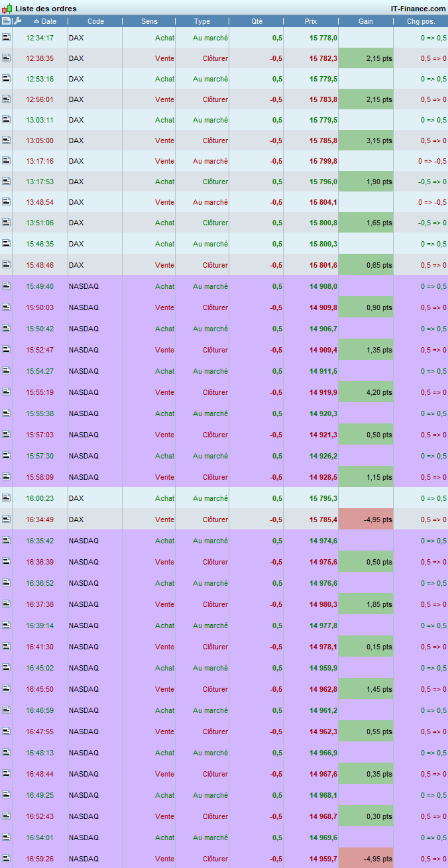Open order details icon for 12:56:01 row
448x868 pixels.
click(6, 99)
